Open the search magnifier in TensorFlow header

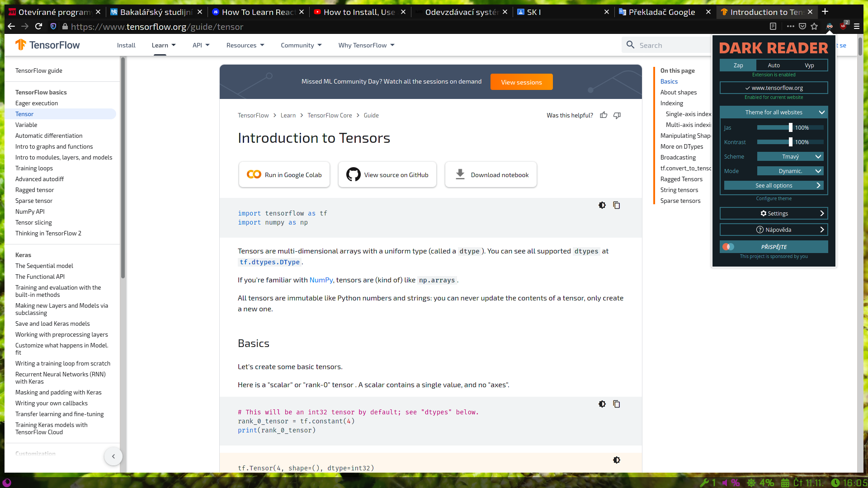(x=630, y=45)
